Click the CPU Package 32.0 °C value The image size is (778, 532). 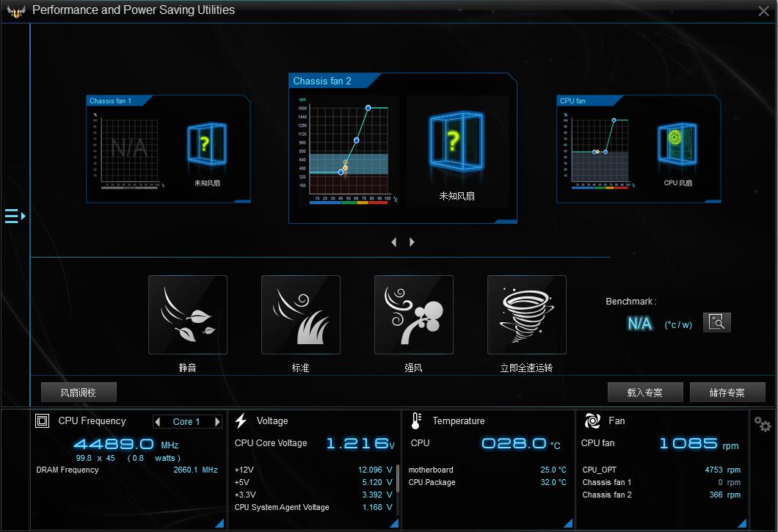pos(553,482)
